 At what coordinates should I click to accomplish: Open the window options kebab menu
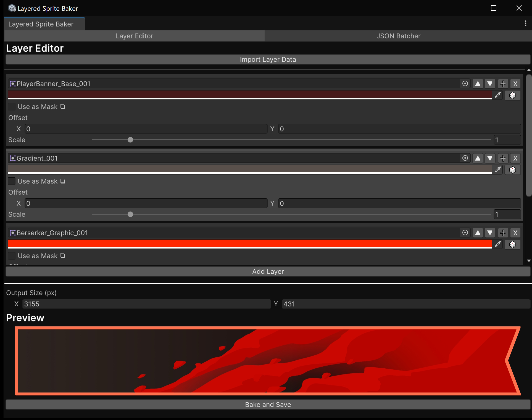525,23
